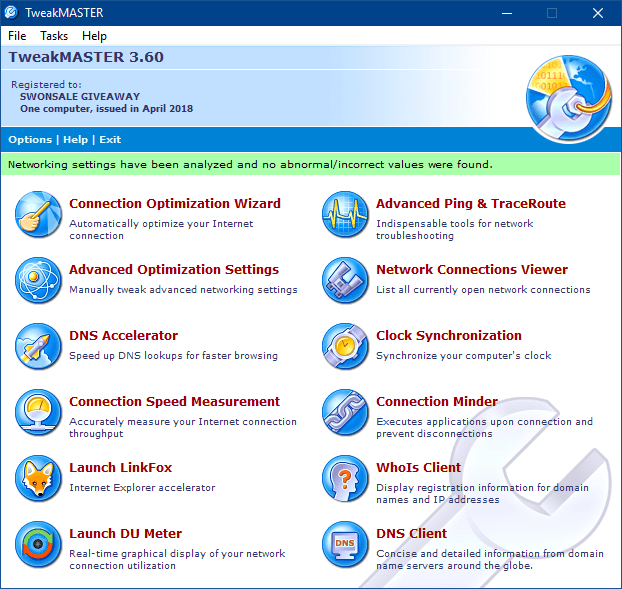Click the Exit link in blue bar

[110, 140]
